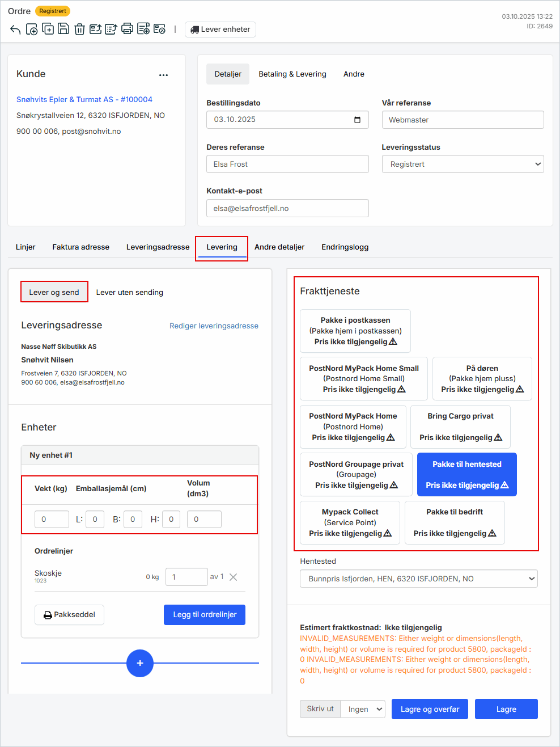Remove Skoskje line with X icon
The height and width of the screenshot is (747, 560).
tap(233, 577)
